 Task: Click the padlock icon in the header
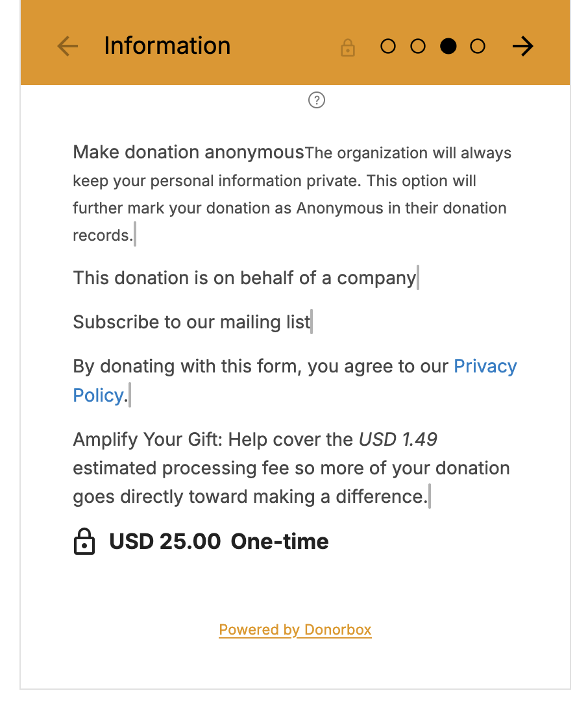point(348,47)
